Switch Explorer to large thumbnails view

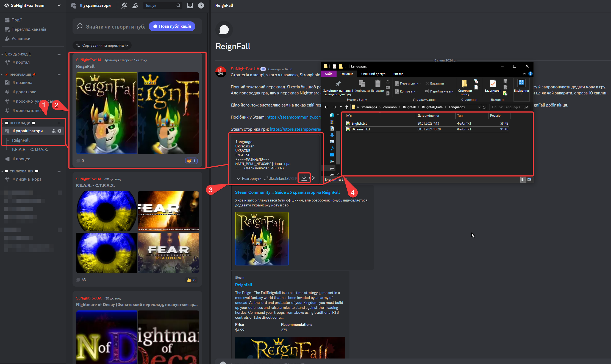(529, 179)
